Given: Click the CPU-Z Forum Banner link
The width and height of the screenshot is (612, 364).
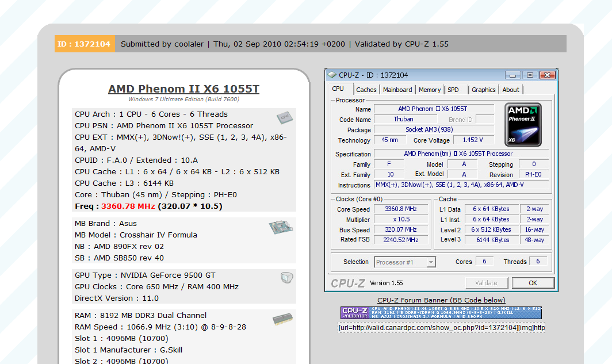Looking at the screenshot, I should (x=441, y=300).
